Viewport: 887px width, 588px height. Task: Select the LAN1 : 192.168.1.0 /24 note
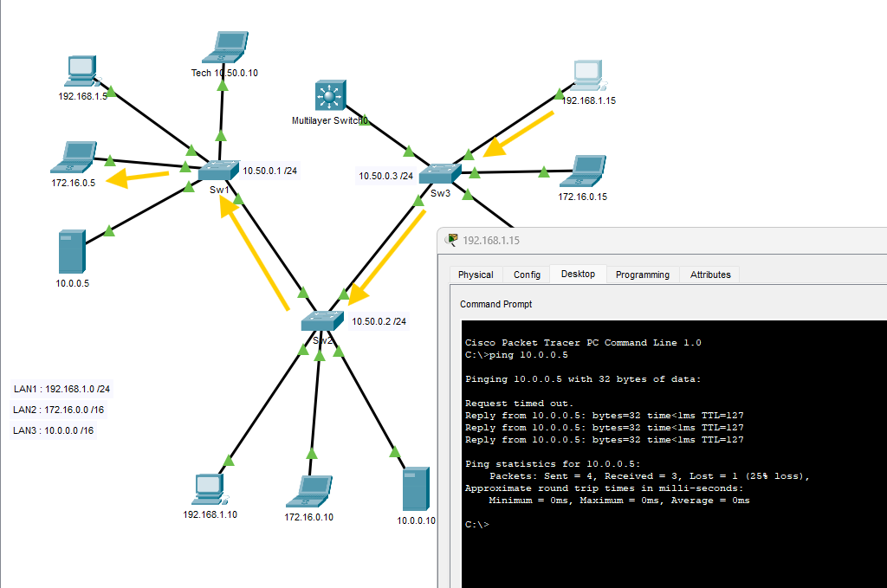[62, 389]
